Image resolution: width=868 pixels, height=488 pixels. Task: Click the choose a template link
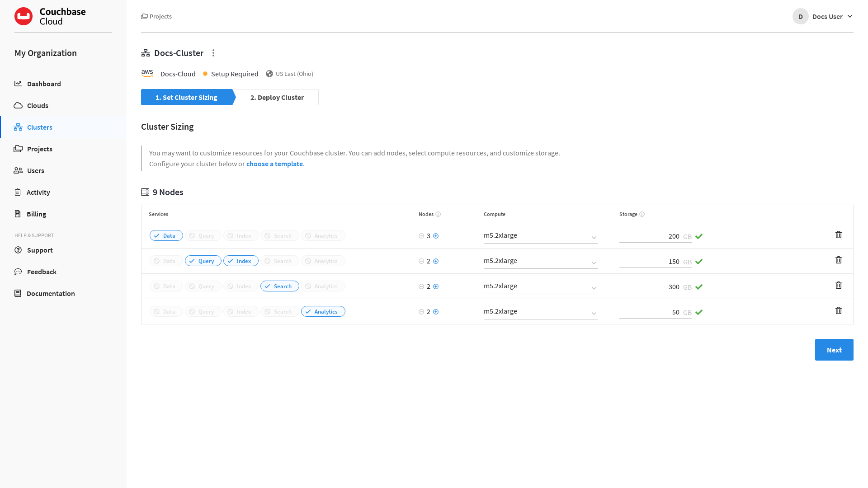(x=274, y=164)
